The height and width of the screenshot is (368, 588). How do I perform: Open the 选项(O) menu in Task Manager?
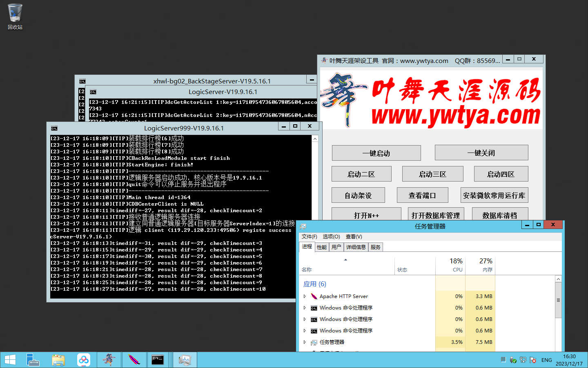coord(331,237)
